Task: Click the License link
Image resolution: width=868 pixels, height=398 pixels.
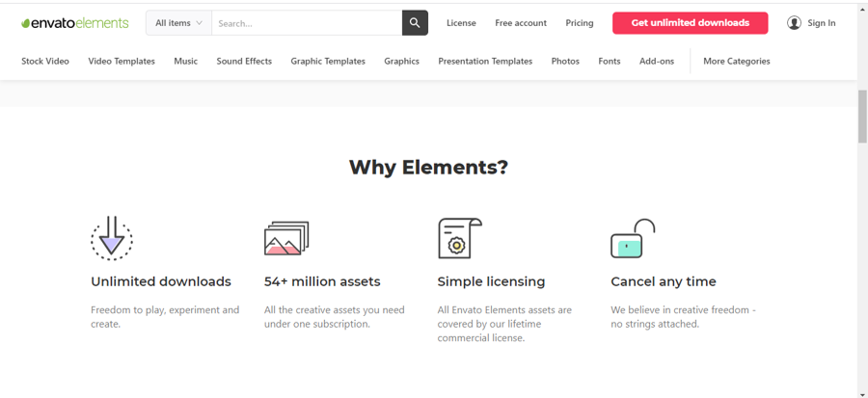Action: pyautogui.click(x=461, y=23)
